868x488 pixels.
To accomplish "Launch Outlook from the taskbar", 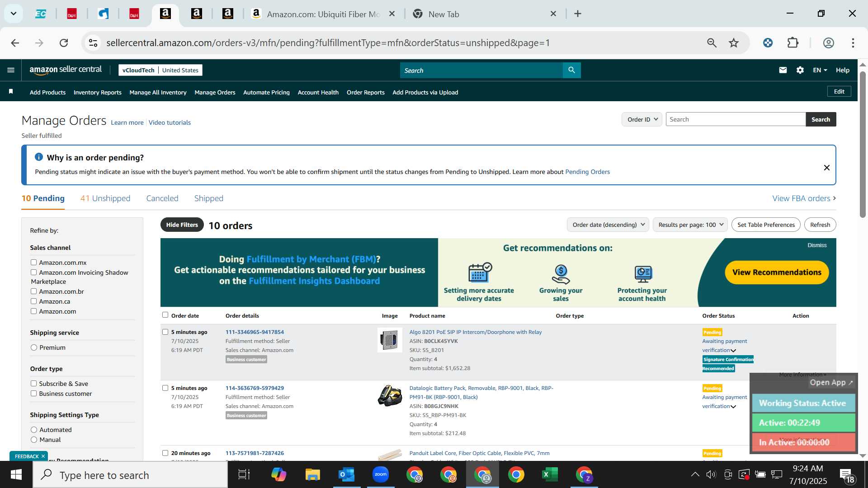I will click(x=346, y=475).
